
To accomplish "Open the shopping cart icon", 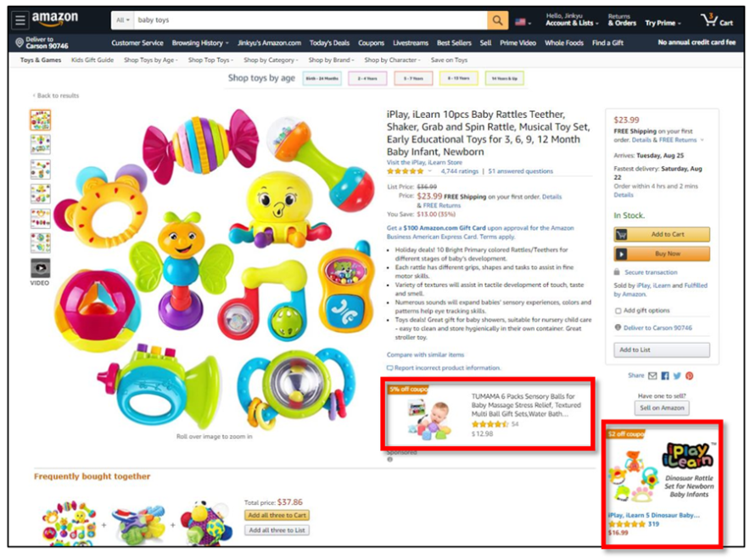I will 716,20.
